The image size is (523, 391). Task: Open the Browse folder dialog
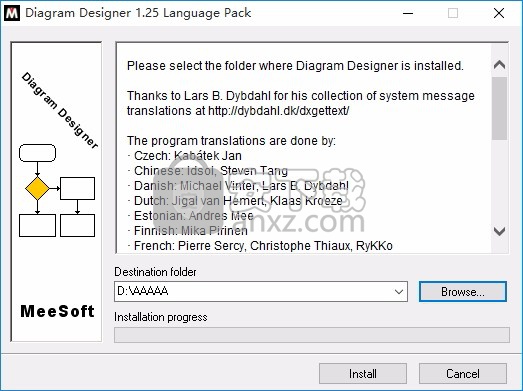[463, 292]
